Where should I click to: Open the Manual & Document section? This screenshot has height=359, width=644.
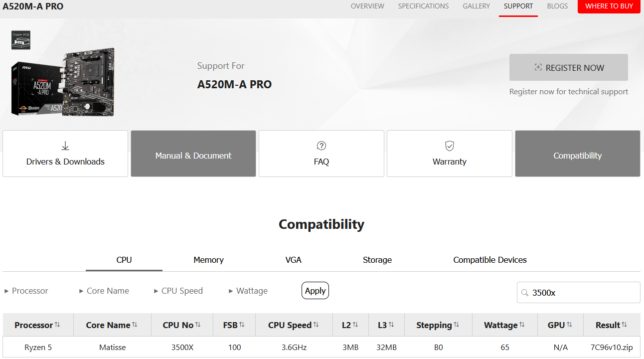point(193,154)
